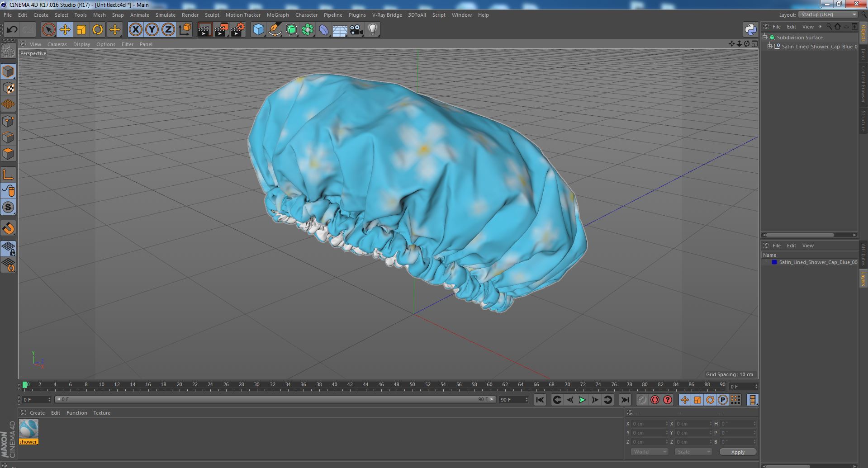Open the viewport Display menu

tap(81, 44)
